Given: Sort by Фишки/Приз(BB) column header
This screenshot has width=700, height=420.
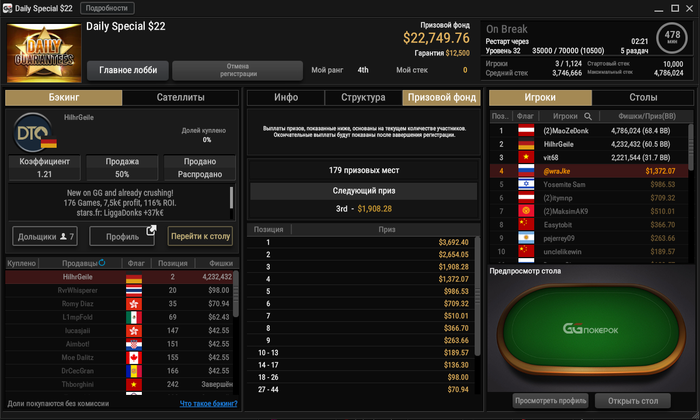Looking at the screenshot, I should click(646, 116).
